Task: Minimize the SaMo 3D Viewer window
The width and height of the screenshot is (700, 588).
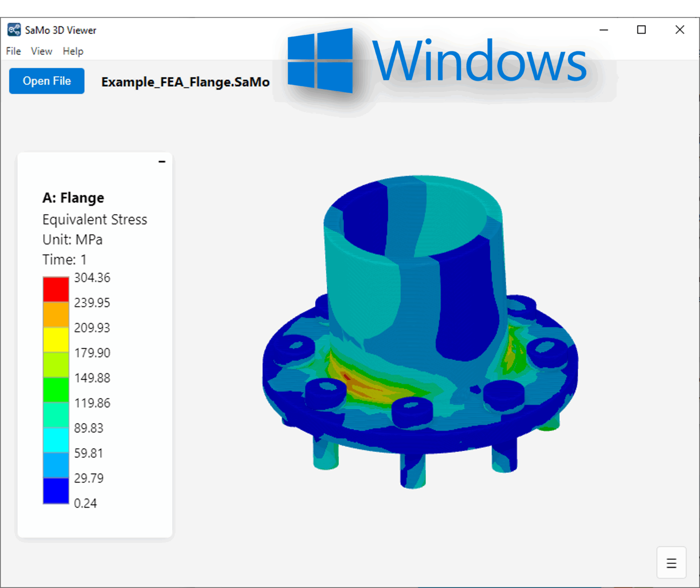Action: pos(604,30)
